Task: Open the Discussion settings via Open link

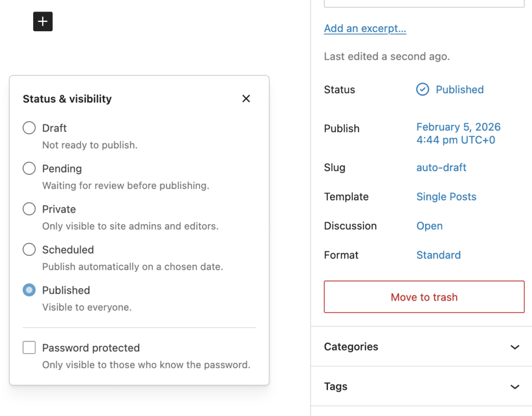Action: pos(429,226)
